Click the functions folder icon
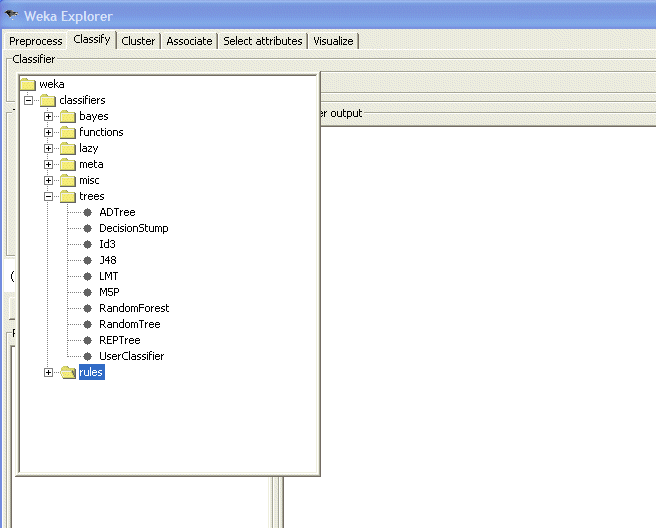Viewport: 656px width, 528px height. [67, 132]
